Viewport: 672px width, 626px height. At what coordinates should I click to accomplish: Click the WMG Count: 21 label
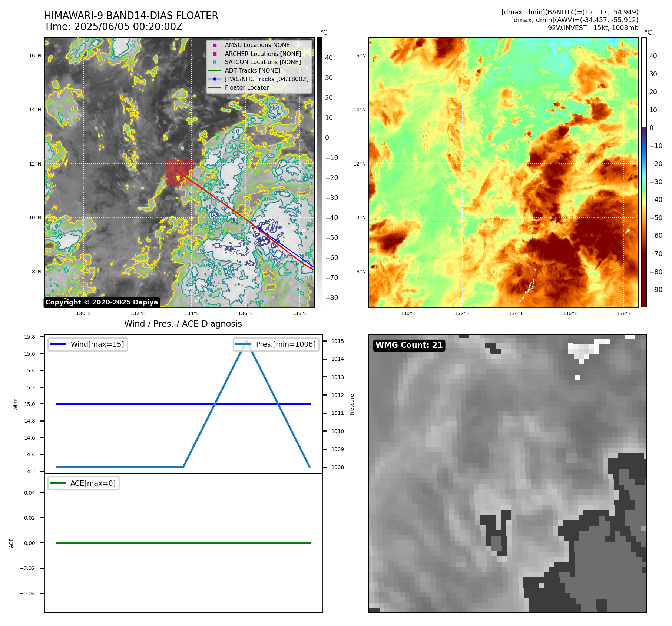point(409,345)
